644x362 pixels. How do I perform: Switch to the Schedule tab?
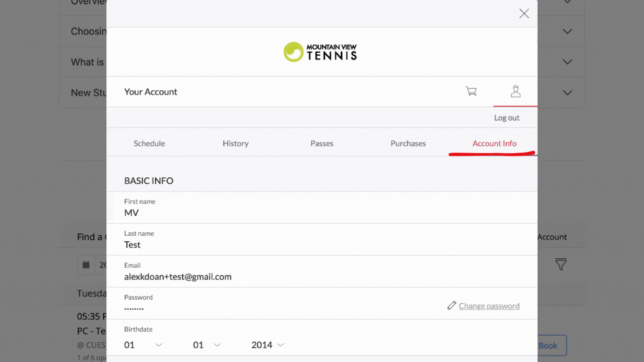(149, 143)
